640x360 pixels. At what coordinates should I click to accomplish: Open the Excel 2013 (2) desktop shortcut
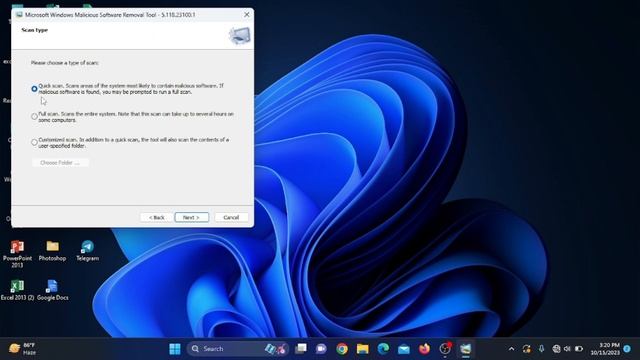[17, 290]
